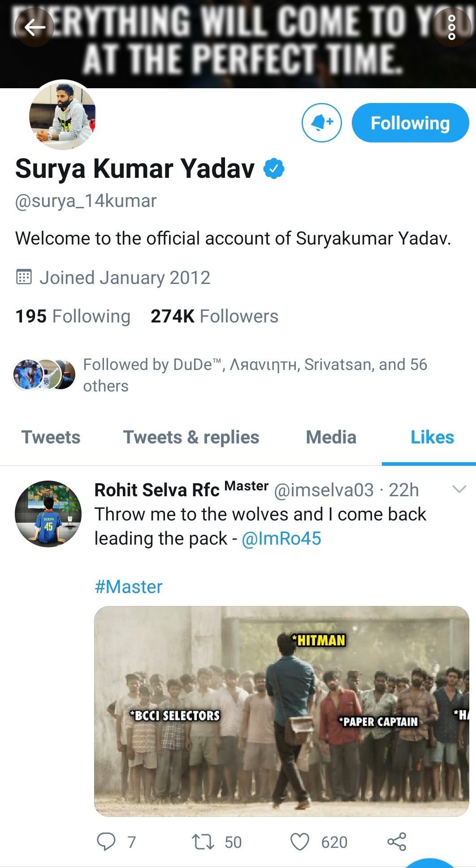Open Rohit Selva Rfc's avatar
The height and width of the screenshot is (868, 476).
pyautogui.click(x=48, y=514)
